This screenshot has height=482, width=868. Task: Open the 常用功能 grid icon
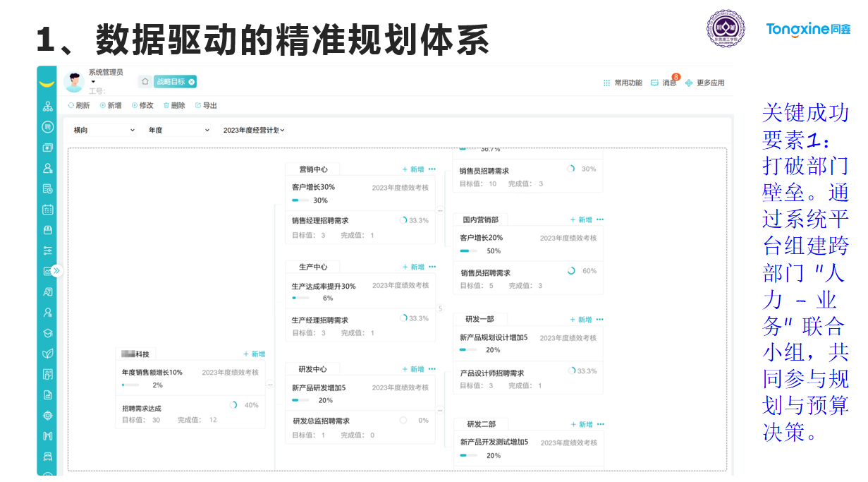click(x=607, y=83)
